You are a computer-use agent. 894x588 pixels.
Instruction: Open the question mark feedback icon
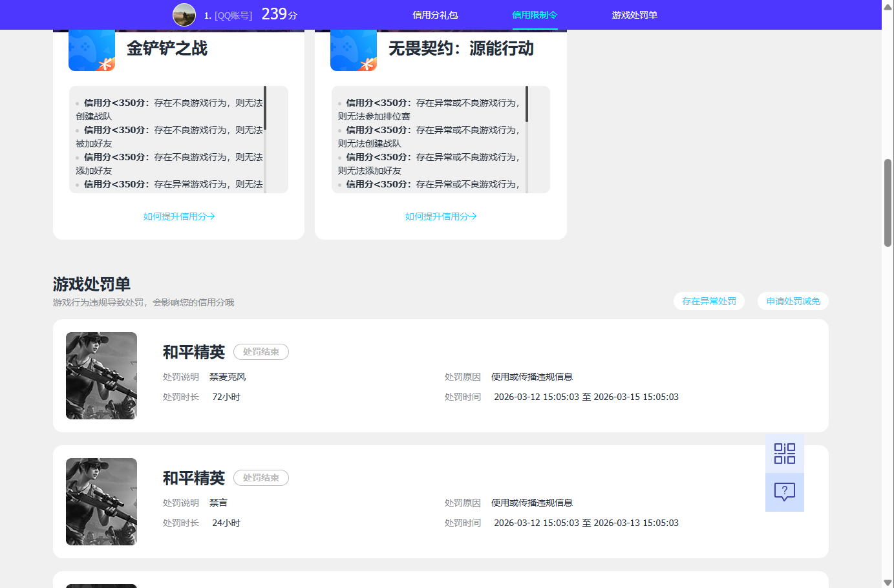click(x=784, y=492)
